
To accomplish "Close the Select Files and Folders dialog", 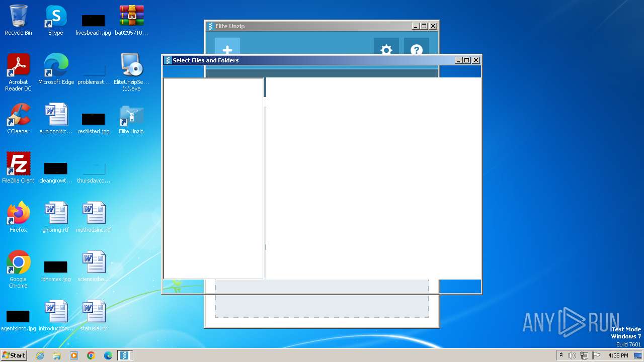I will click(476, 60).
